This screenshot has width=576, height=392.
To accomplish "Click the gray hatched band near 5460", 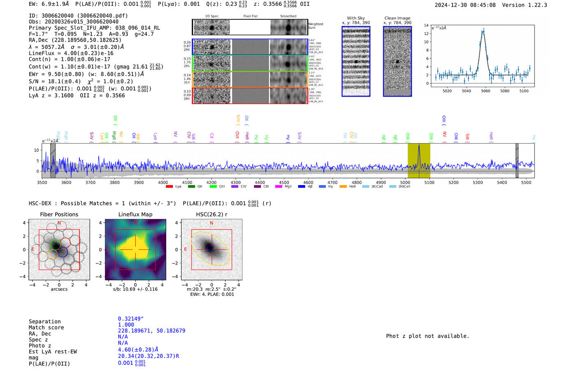I will [517, 160].
